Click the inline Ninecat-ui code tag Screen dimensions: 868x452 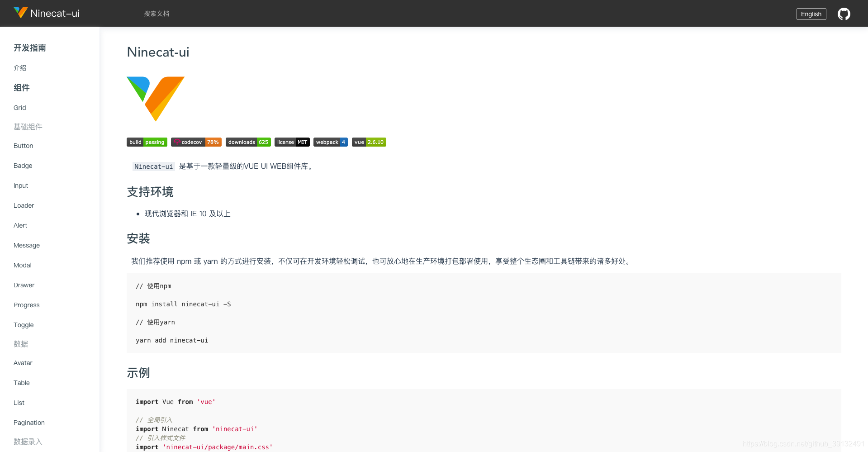pos(153,167)
